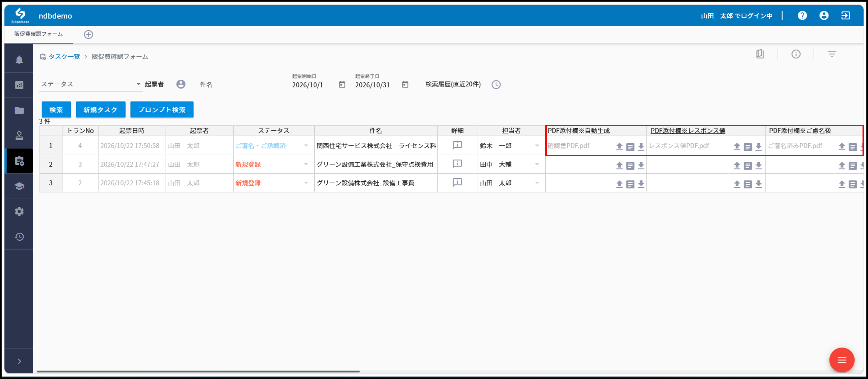Click the horizontal scrollbar at bottom

198,371
